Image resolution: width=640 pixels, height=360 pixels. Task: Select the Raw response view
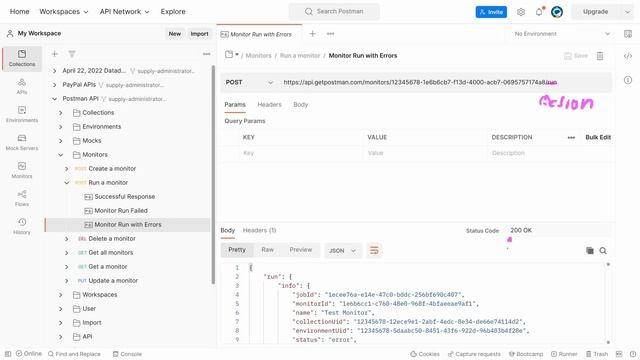(267, 250)
